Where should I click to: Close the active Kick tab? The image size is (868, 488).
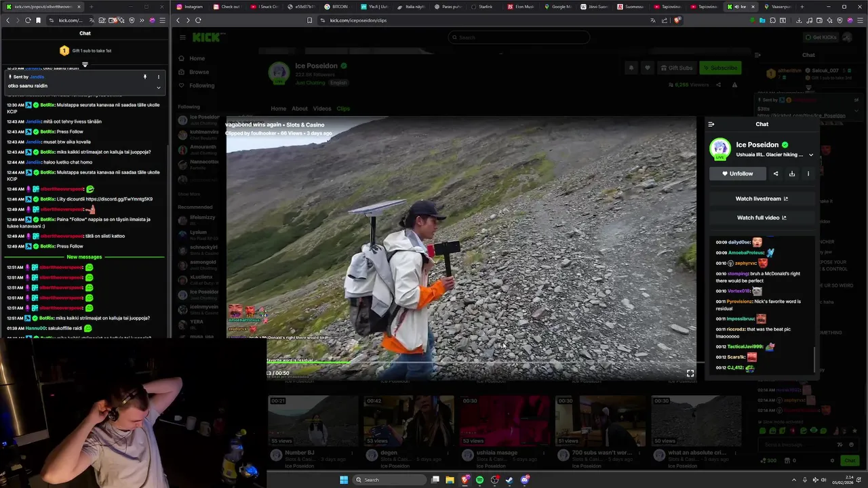(x=754, y=6)
